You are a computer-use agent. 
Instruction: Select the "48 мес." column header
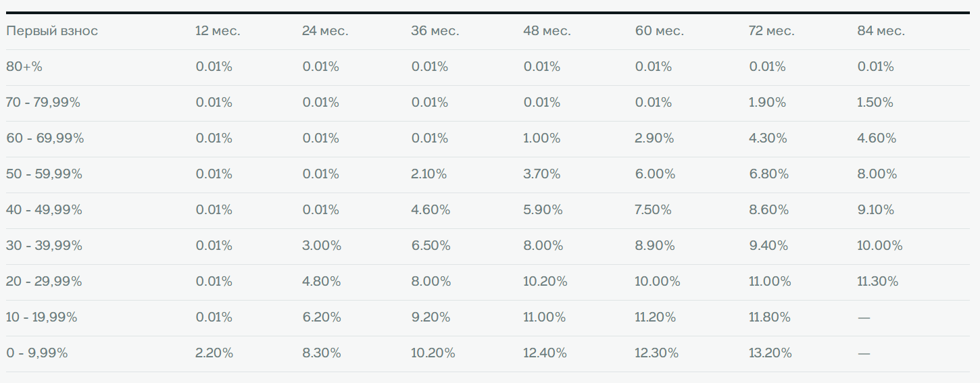point(547,31)
